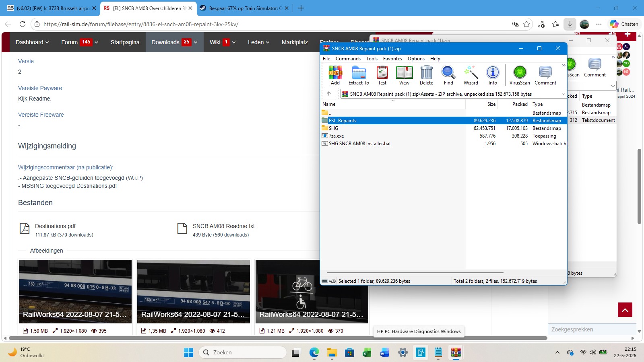Click the browser Downloads arrow icon
The height and width of the screenshot is (362, 644).
click(570, 24)
